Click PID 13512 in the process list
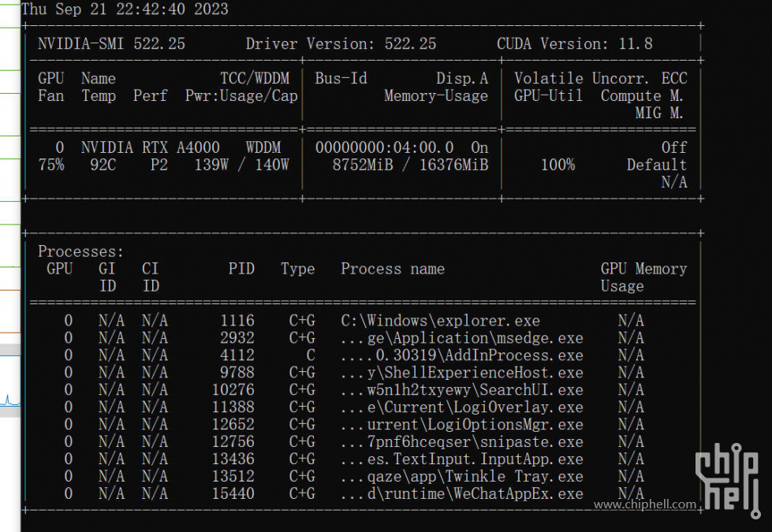This screenshot has height=532, width=772. click(x=233, y=476)
